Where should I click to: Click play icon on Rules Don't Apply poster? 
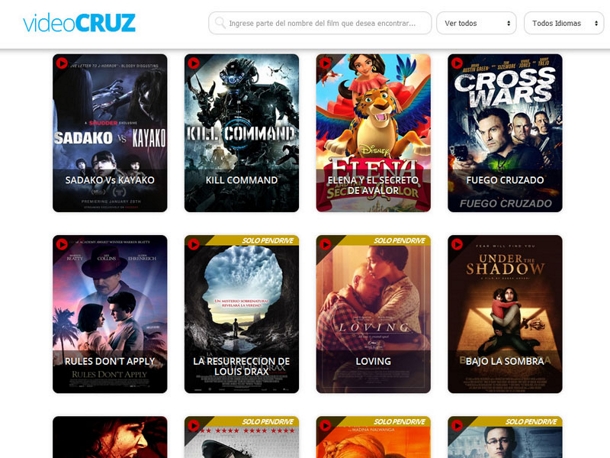pyautogui.click(x=62, y=244)
